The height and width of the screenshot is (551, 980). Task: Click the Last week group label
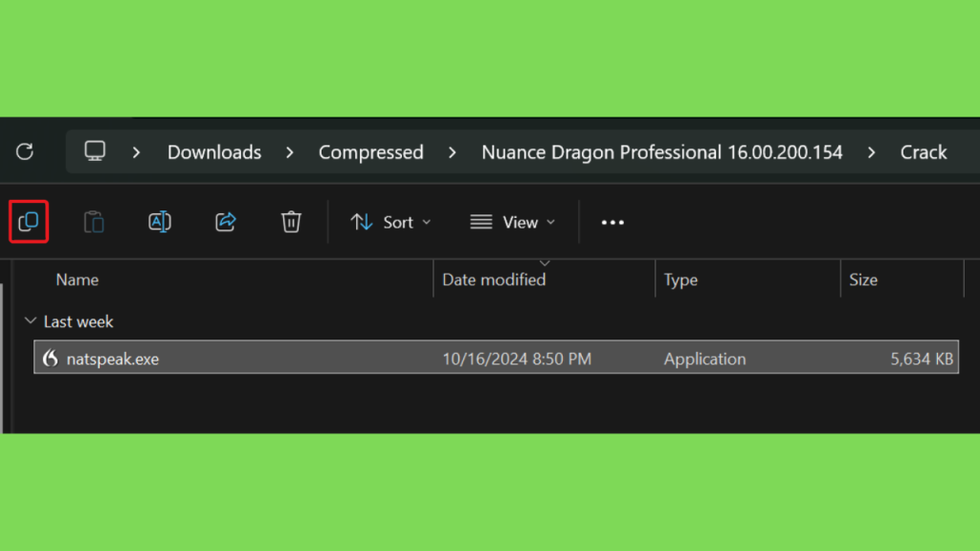(78, 321)
